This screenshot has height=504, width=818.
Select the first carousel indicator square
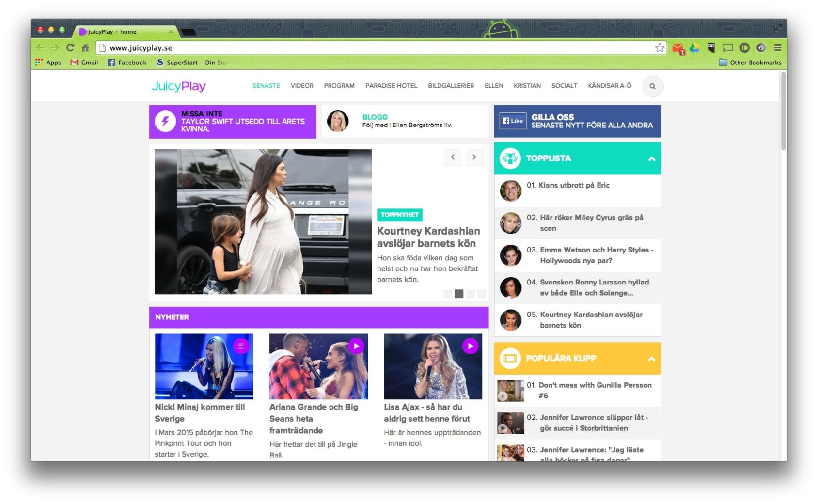pos(448,294)
